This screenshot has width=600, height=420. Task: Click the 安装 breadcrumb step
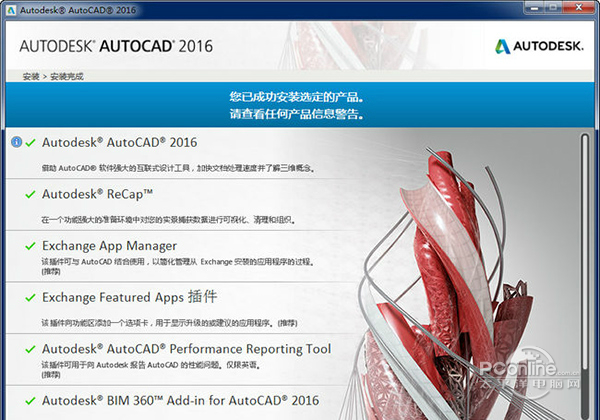31,77
